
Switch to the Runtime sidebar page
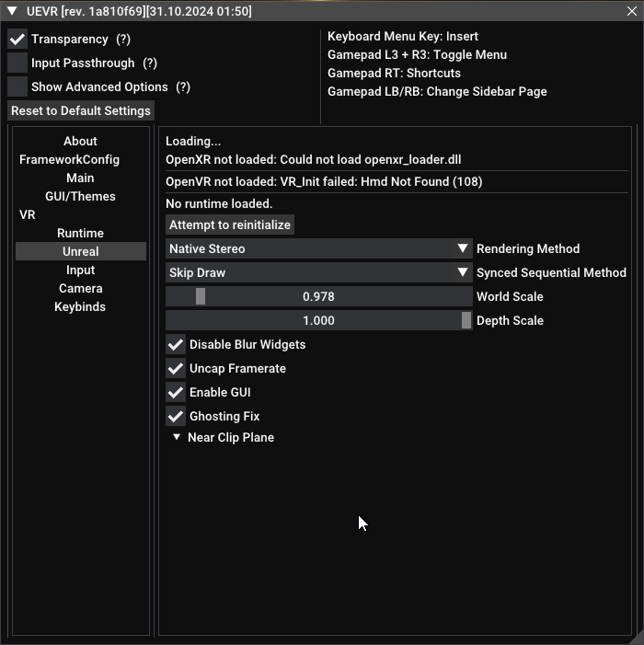(x=80, y=233)
